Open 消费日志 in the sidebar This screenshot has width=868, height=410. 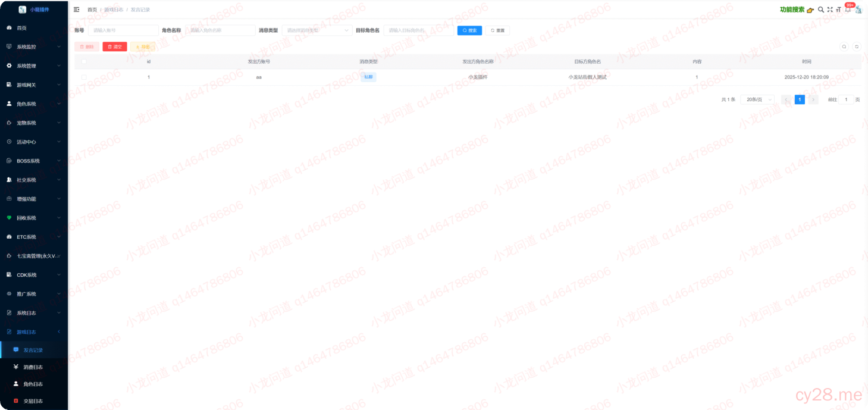pos(33,367)
